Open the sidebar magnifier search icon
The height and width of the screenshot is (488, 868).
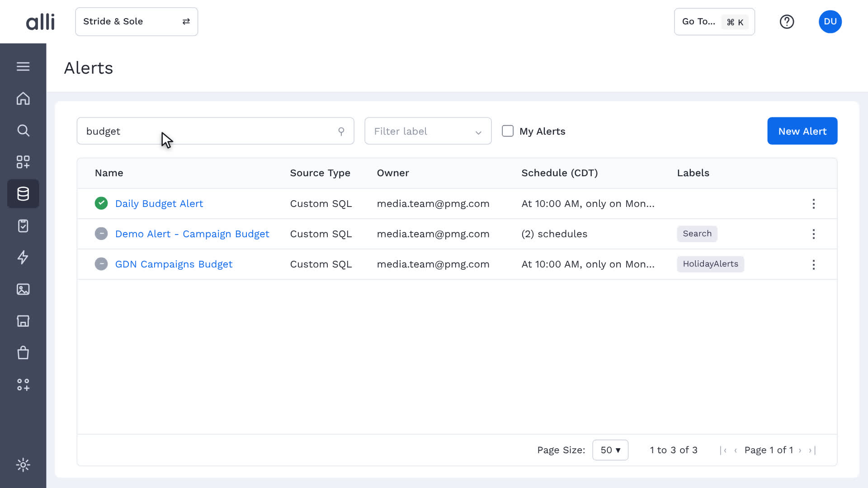23,131
